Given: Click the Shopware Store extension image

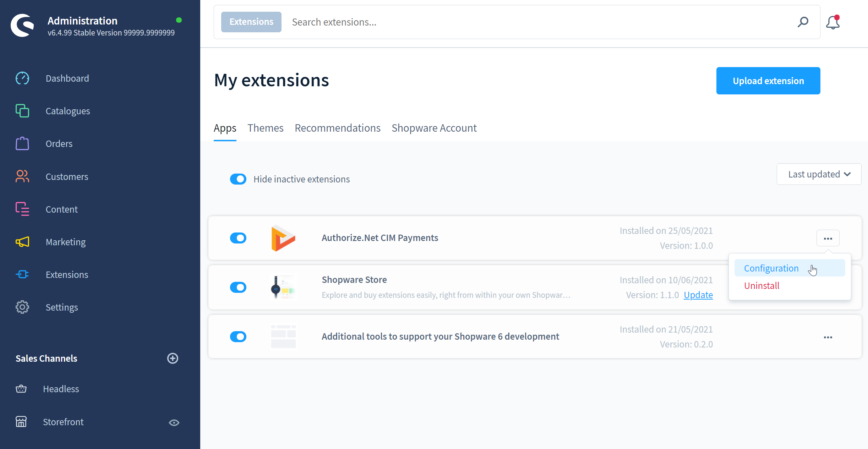Looking at the screenshot, I should click(283, 288).
